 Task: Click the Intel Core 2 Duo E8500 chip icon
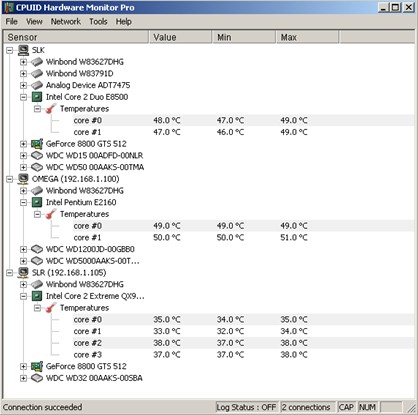tap(37, 97)
